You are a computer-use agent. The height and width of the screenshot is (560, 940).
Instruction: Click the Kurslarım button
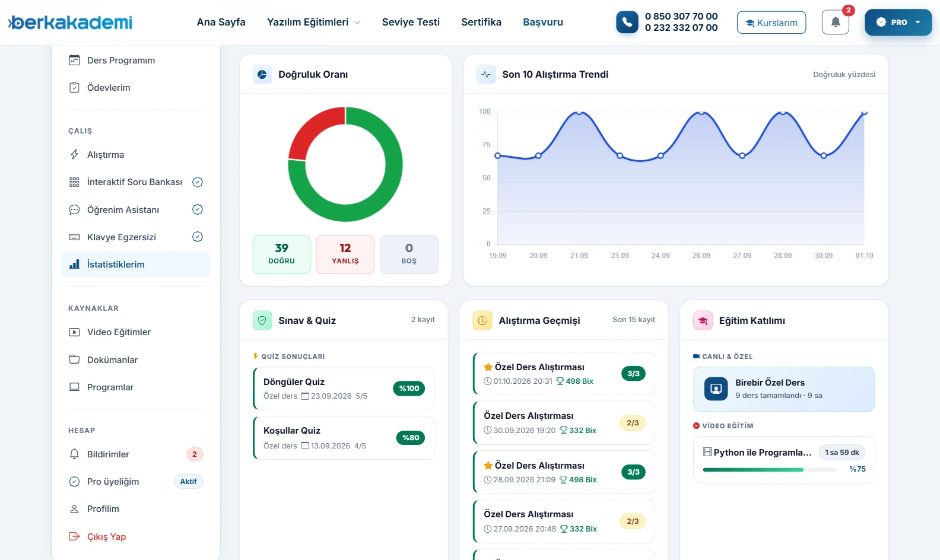point(771,23)
